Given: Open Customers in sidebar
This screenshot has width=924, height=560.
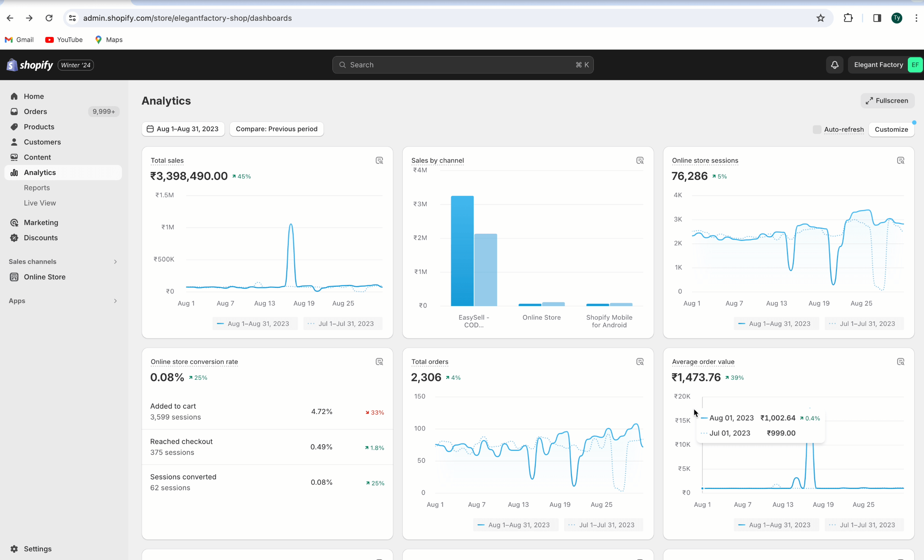Looking at the screenshot, I should point(63,142).
